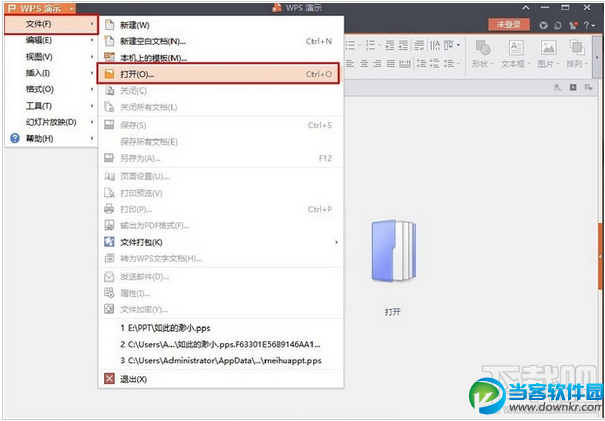Click the numbered list icon in ribbon

[370, 45]
